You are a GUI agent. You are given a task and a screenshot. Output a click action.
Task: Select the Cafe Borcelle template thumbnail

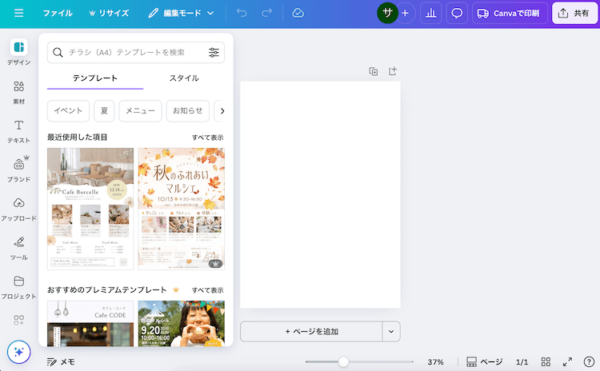[90, 209]
